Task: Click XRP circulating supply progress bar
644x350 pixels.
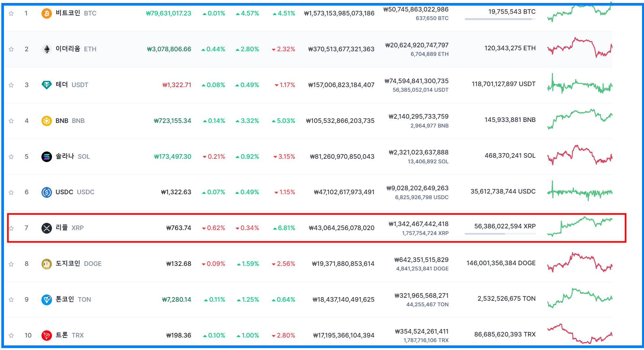Action: click(500, 234)
